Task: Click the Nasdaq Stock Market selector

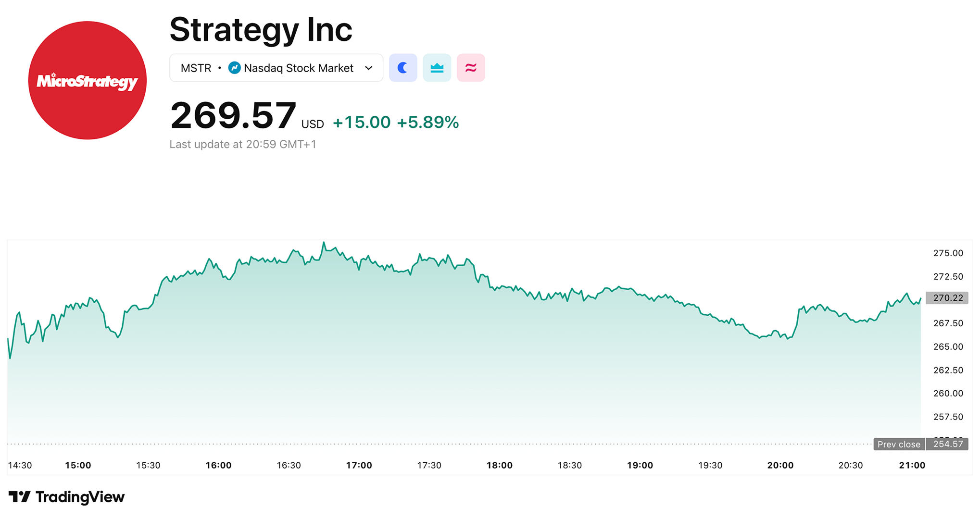Action: (x=299, y=68)
